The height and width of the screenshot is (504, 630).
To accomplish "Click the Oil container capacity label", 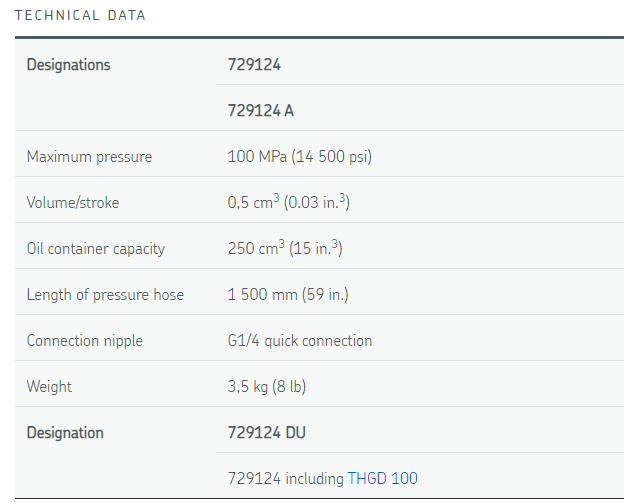I will (95, 249).
